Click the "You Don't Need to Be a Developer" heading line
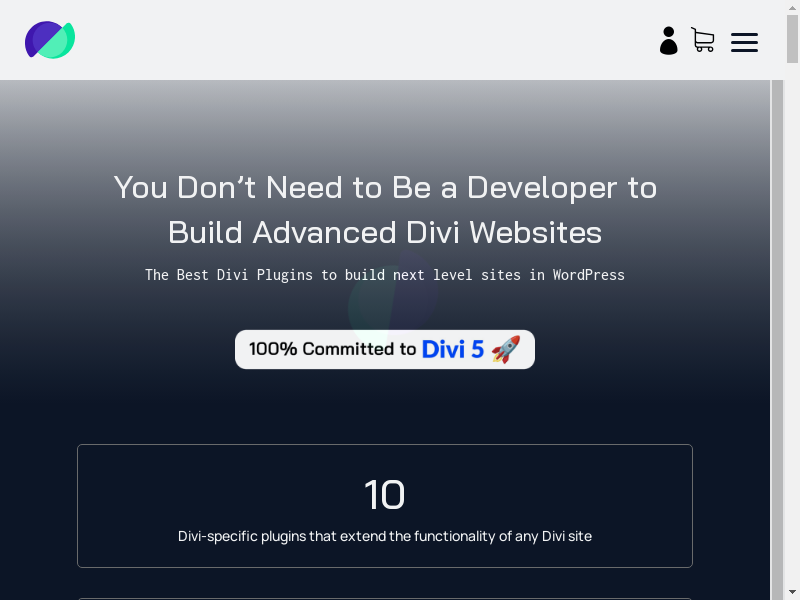Screen dimensions: 800x600 click(x=385, y=187)
